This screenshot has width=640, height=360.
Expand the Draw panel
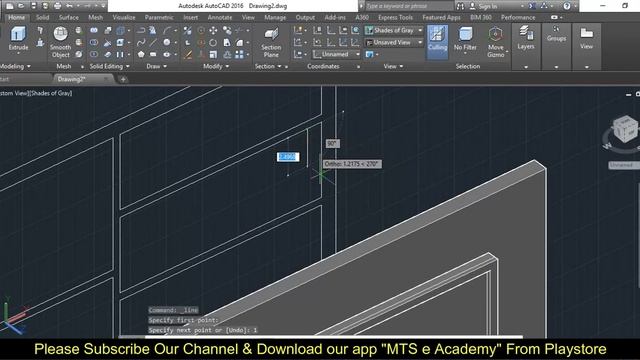click(157, 66)
